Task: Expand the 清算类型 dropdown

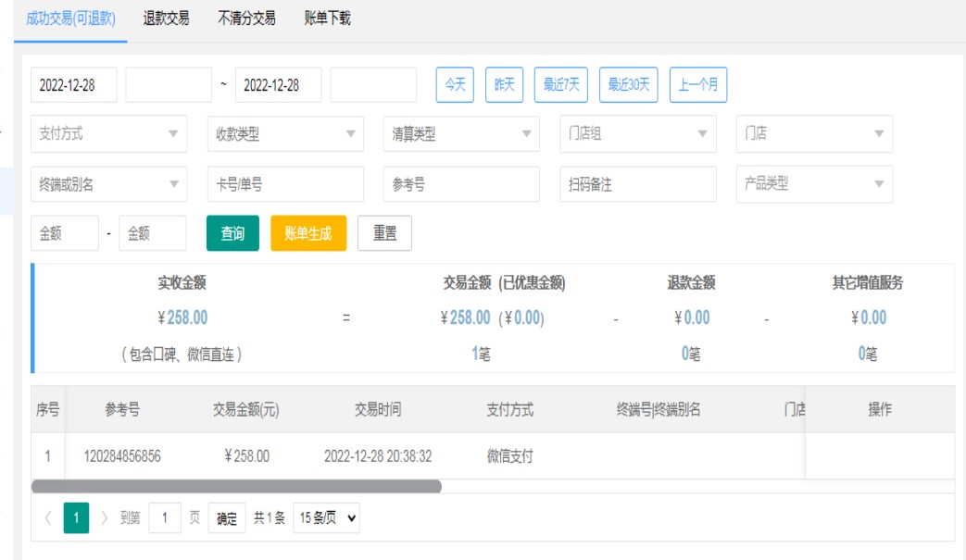Action: tap(461, 134)
